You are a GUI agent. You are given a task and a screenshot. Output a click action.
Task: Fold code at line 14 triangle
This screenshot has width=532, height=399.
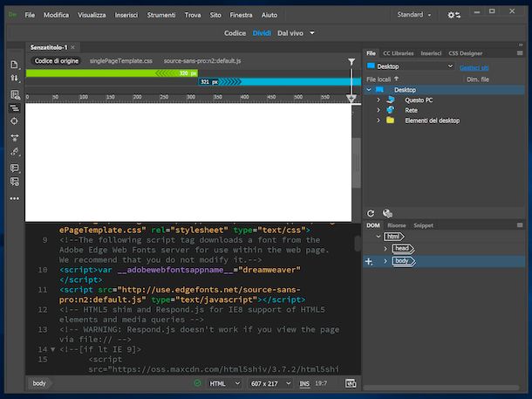(x=52, y=349)
